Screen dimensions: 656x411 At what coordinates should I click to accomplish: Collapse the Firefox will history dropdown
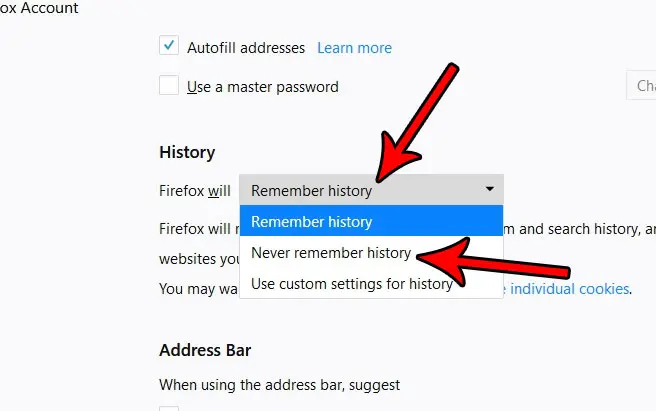371,190
